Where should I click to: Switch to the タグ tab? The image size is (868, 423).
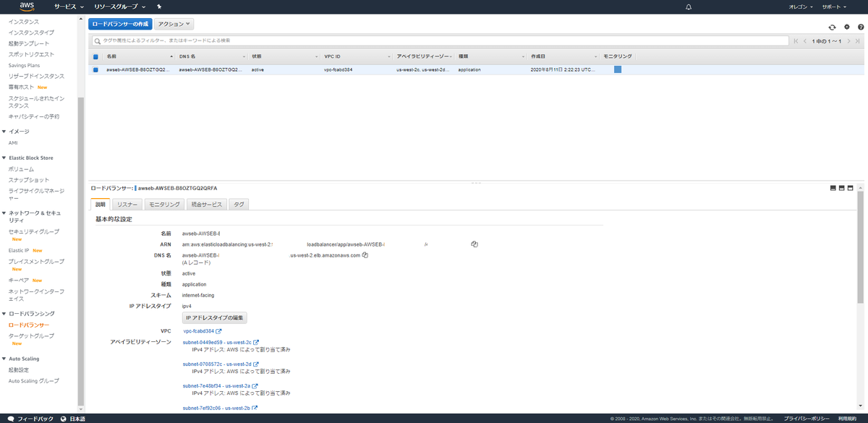pos(239,205)
